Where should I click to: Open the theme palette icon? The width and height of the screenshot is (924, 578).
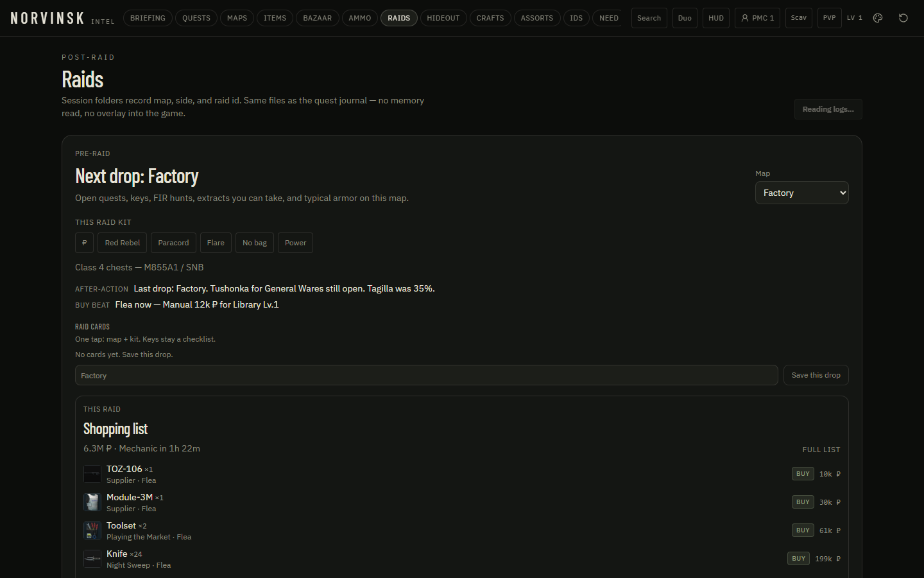pos(878,18)
